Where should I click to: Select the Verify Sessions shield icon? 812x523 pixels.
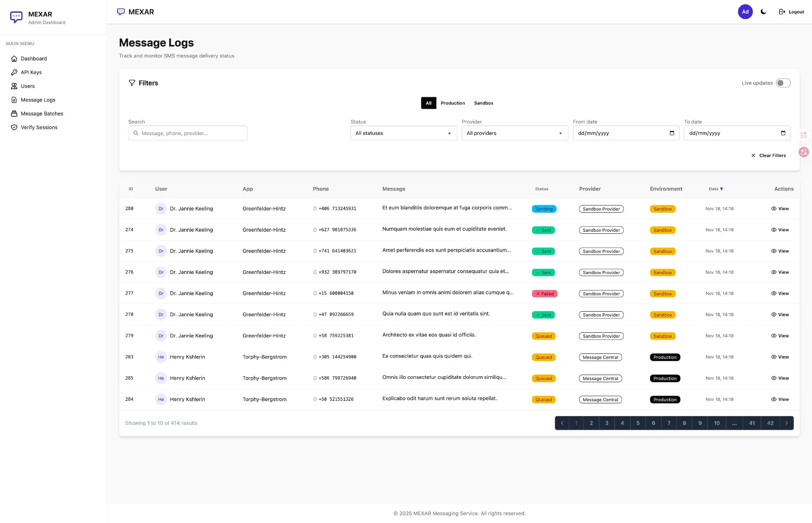(14, 127)
